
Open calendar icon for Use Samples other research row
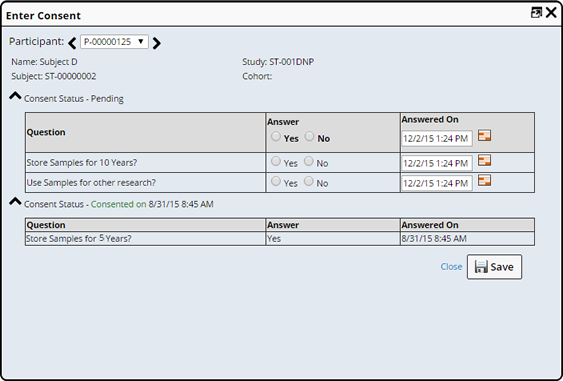[484, 180]
